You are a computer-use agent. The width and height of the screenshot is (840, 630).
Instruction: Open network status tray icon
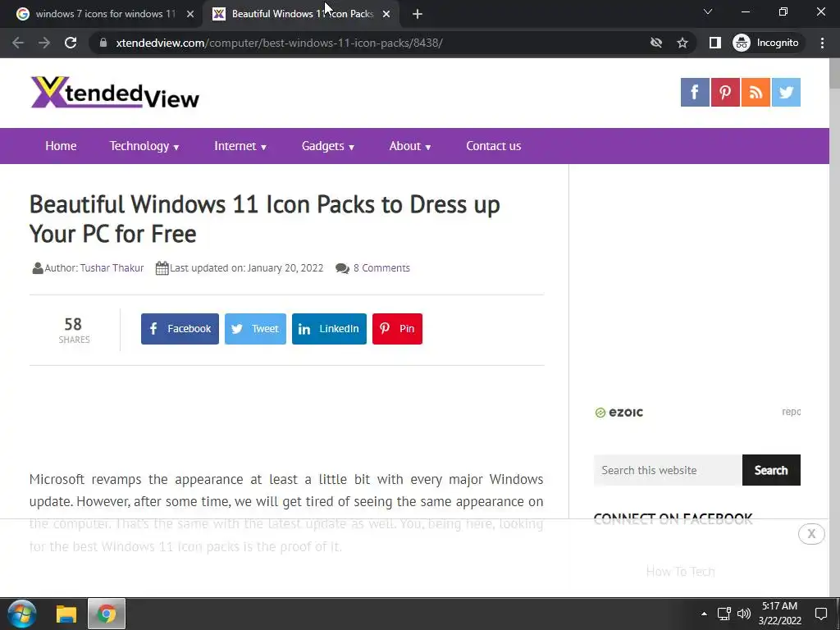click(724, 614)
